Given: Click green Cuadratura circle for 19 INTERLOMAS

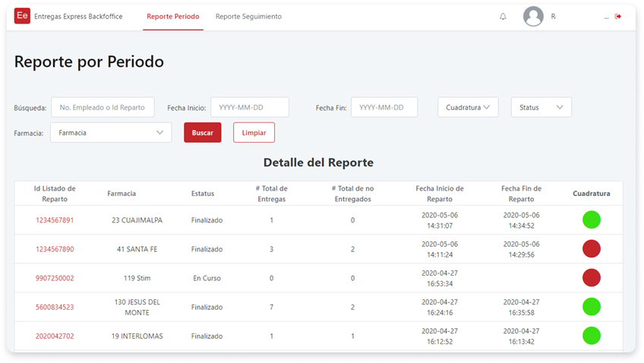Looking at the screenshot, I should pyautogui.click(x=592, y=336).
